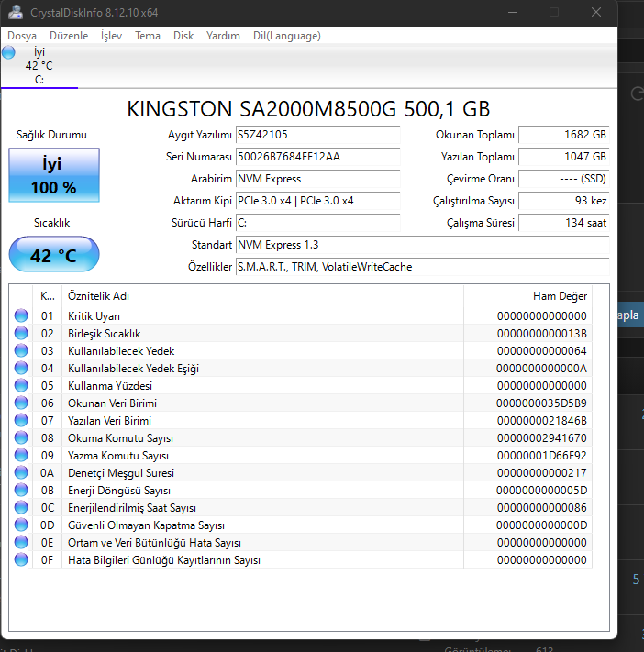Click status orb for Yazma Komutu Sayısı row

pos(21,456)
